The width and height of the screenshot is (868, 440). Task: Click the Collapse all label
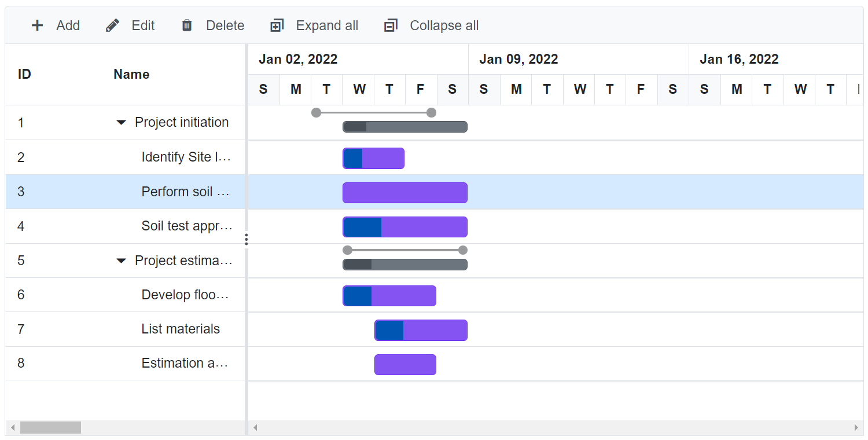pos(444,25)
